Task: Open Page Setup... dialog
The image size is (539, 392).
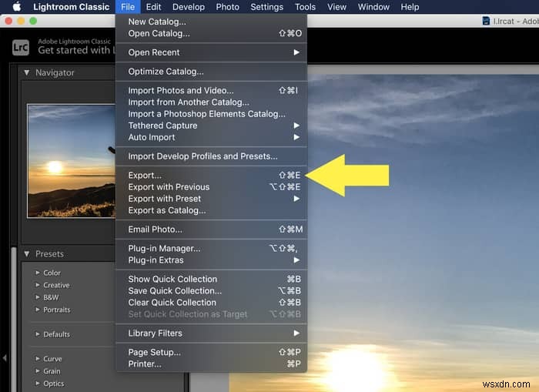Action: coord(211,352)
